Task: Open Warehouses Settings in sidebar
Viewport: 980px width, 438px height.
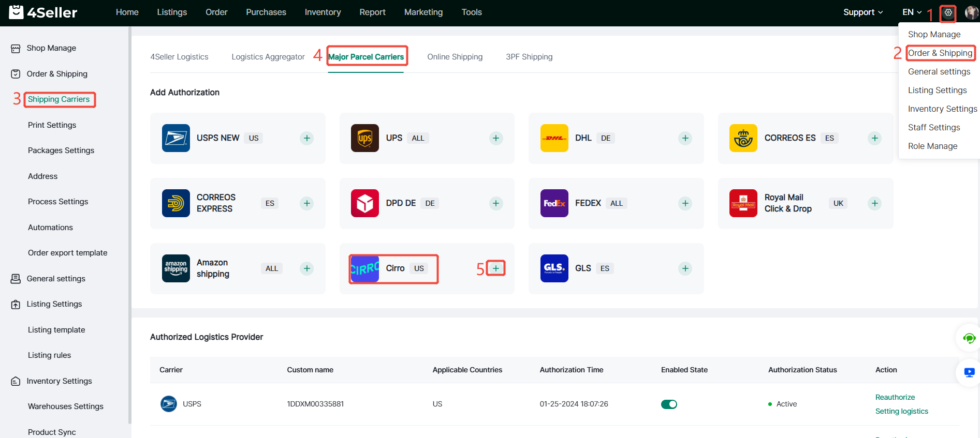Action: (66, 406)
